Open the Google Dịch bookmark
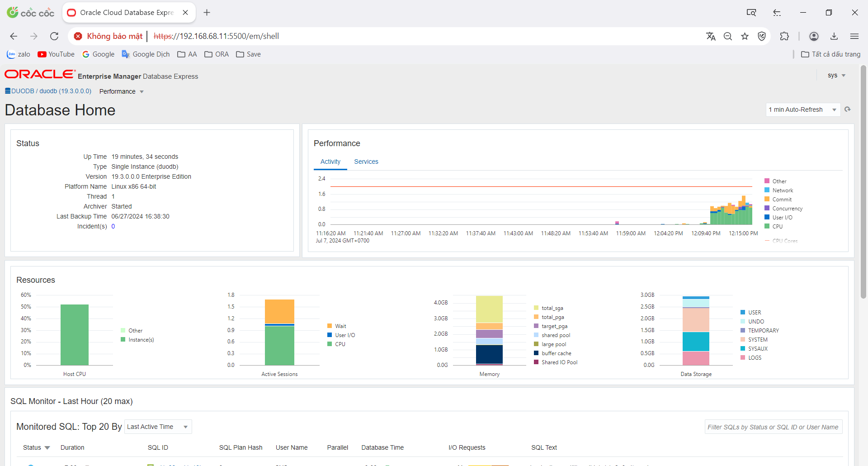This screenshot has width=868, height=466. [146, 54]
